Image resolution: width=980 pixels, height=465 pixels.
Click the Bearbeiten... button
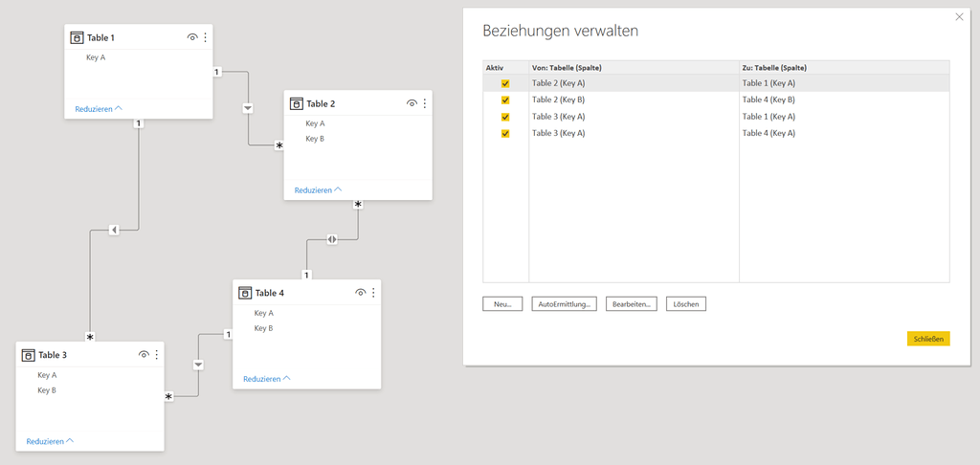[632, 304]
